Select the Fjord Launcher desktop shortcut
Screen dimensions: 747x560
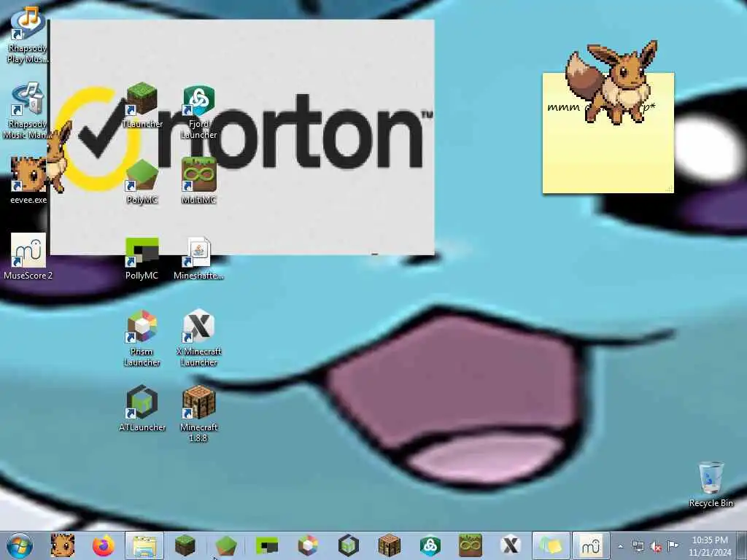tap(198, 112)
